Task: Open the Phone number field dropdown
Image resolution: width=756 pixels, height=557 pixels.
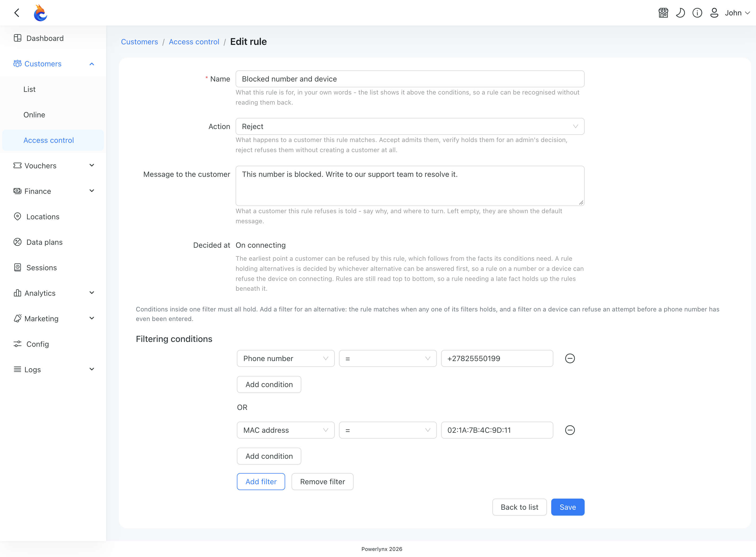Action: point(286,358)
